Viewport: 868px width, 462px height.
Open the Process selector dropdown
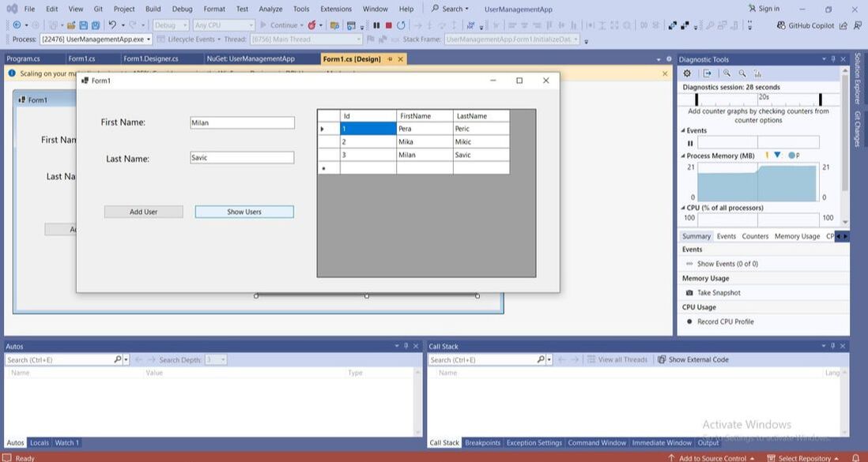(96, 39)
